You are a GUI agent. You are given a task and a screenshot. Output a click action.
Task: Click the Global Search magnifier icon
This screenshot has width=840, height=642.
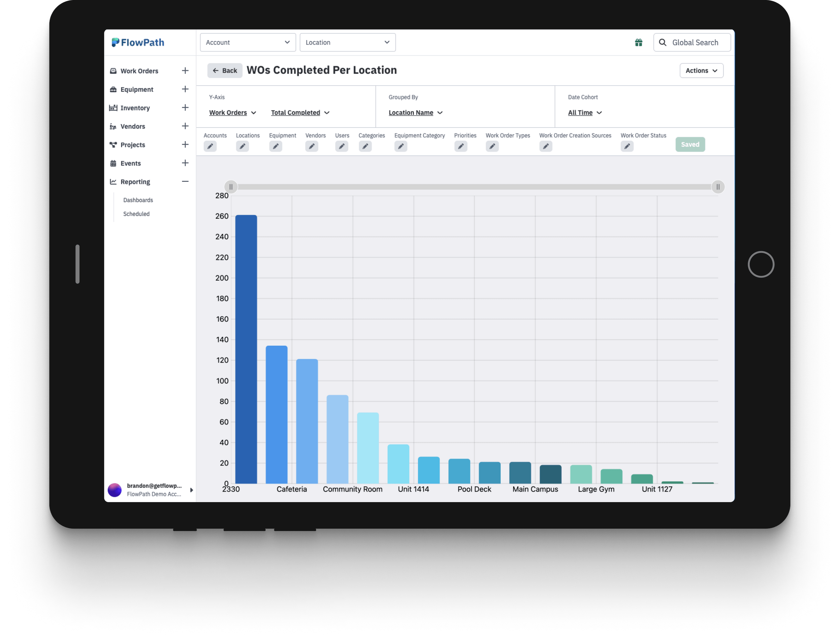coord(662,42)
